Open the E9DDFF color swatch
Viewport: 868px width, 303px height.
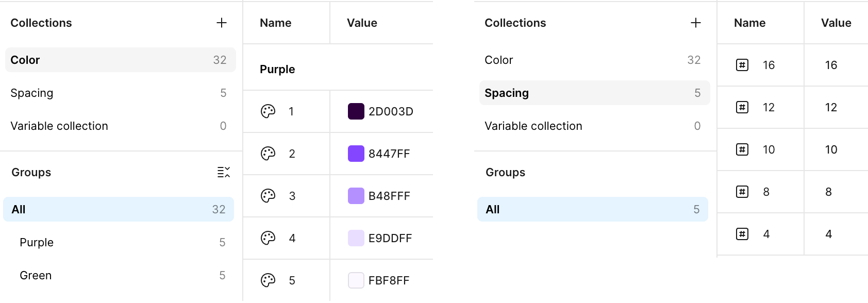pyautogui.click(x=356, y=238)
